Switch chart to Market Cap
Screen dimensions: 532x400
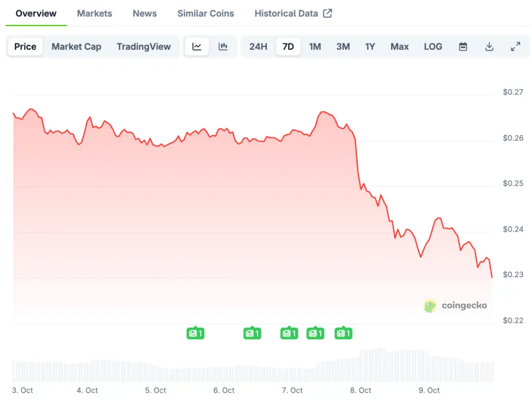(x=76, y=47)
